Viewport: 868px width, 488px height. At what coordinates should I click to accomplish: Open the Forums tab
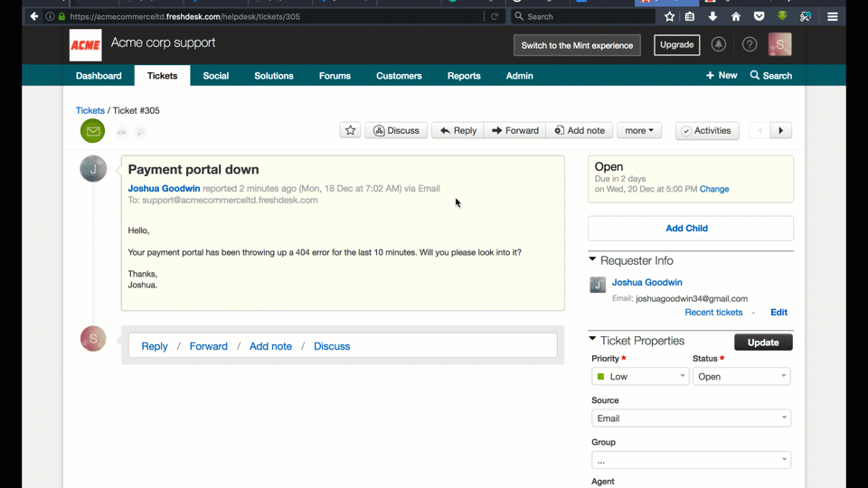tap(335, 76)
